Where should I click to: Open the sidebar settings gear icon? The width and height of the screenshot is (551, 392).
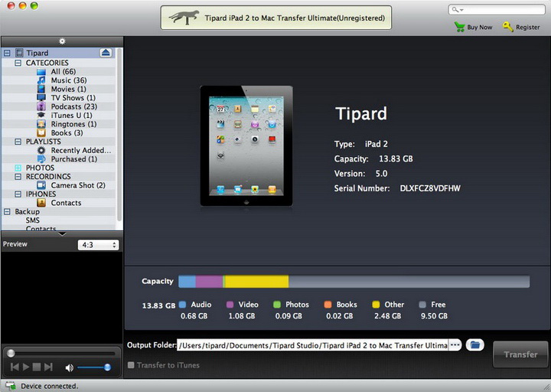[62, 41]
